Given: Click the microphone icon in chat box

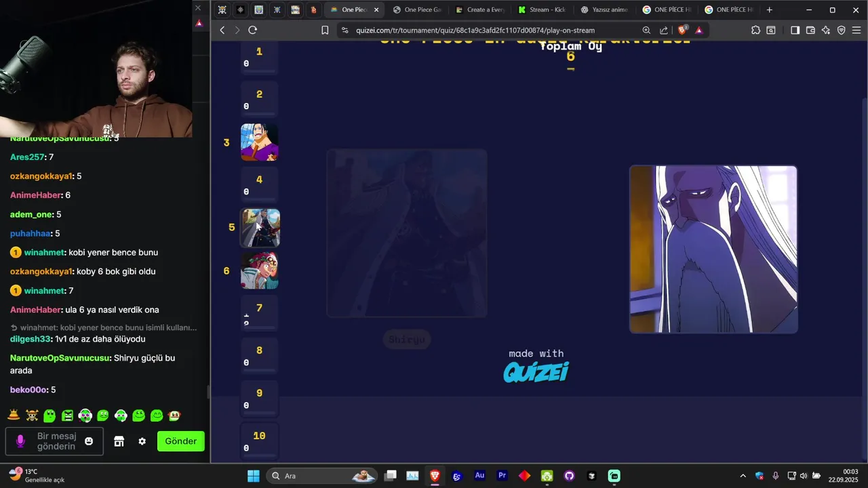Looking at the screenshot, I should click(20, 441).
